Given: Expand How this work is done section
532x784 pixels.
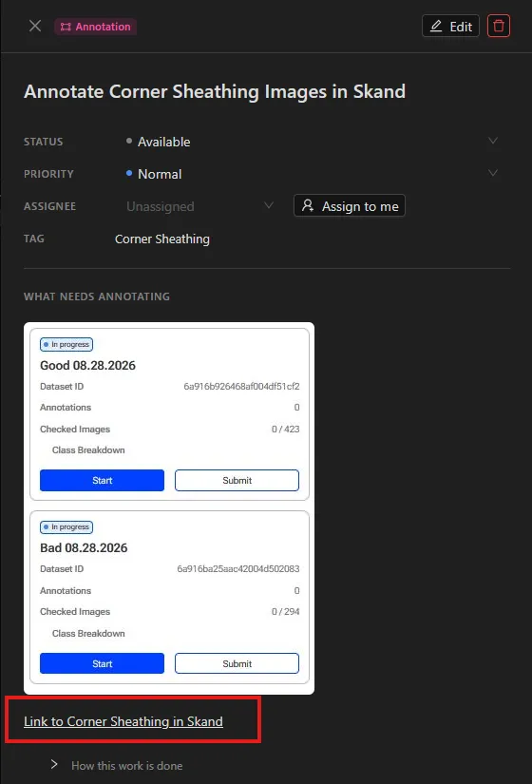Looking at the screenshot, I should click(x=117, y=766).
